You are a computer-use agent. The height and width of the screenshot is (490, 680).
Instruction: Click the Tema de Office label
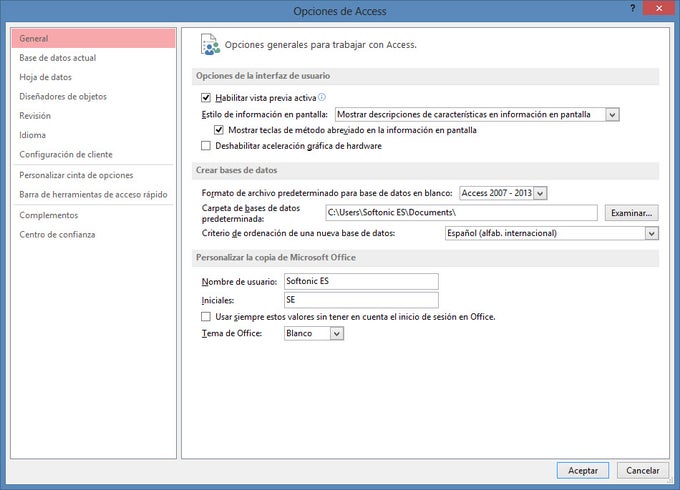[x=232, y=333]
